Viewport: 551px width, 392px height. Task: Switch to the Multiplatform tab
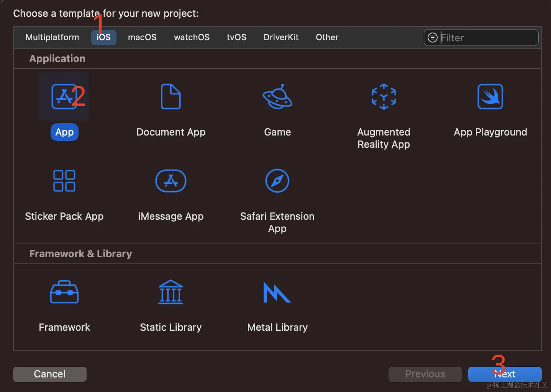[52, 38]
